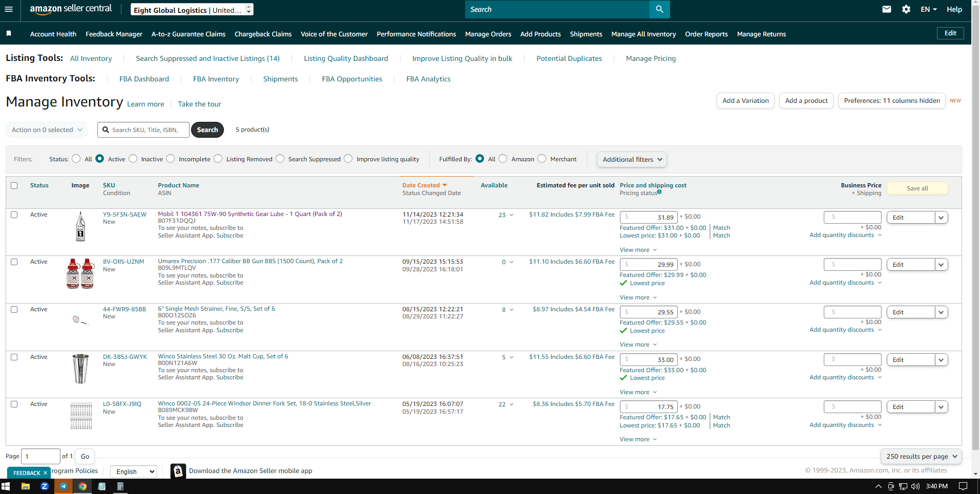Open the messages envelope icon
Image resolution: width=980 pixels, height=494 pixels.
[887, 9]
